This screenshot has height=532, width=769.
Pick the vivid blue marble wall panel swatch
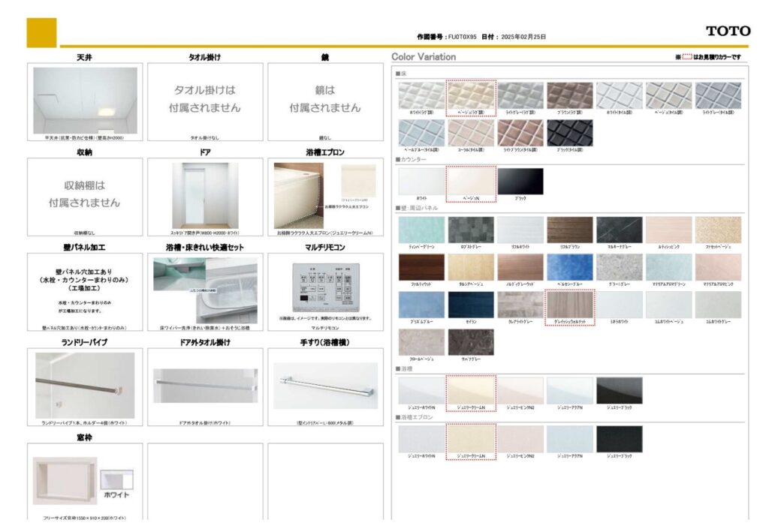tap(569, 266)
